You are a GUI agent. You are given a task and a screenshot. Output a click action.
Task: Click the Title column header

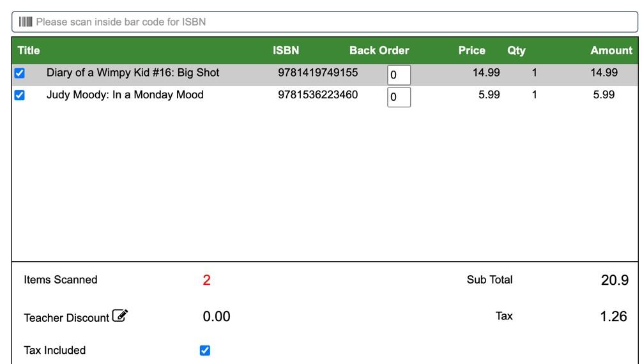point(29,50)
